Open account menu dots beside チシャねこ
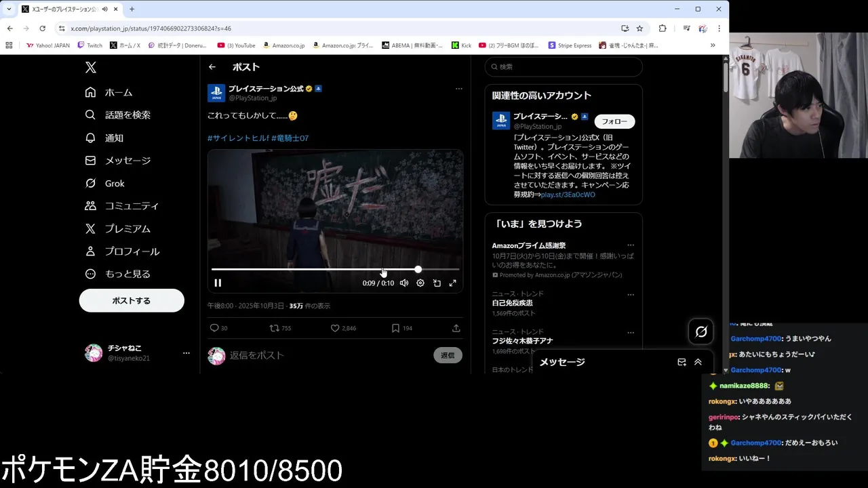Viewport: 868px width, 488px height. (x=186, y=353)
